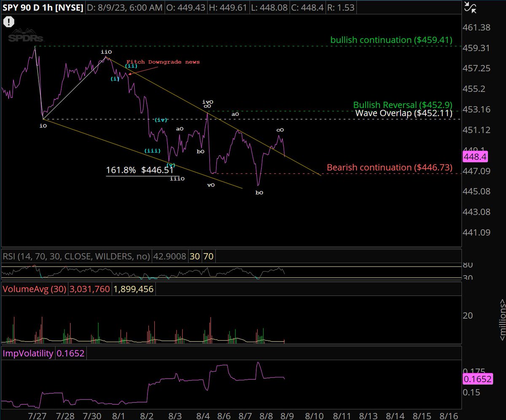Image resolution: width=506 pixels, height=420 pixels.
Task: Click the 0.15 volatility axis label
Action: coord(471,392)
